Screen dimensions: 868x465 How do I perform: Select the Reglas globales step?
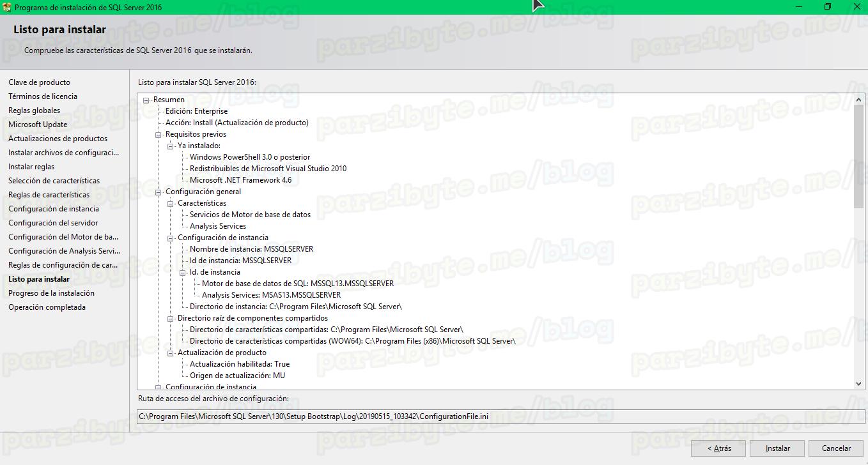pos(34,111)
